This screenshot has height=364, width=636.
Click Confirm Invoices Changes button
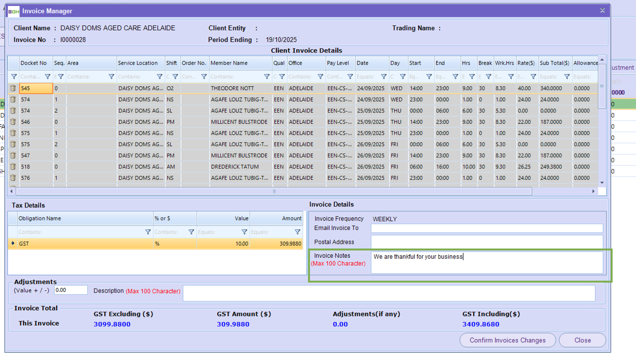coord(507,340)
